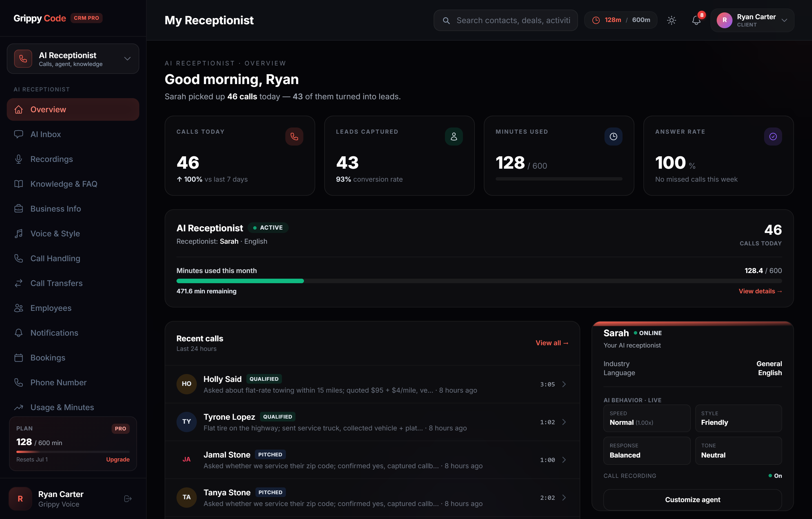The image size is (812, 519).
Task: Open notifications bell with 8 badge
Action: [696, 20]
